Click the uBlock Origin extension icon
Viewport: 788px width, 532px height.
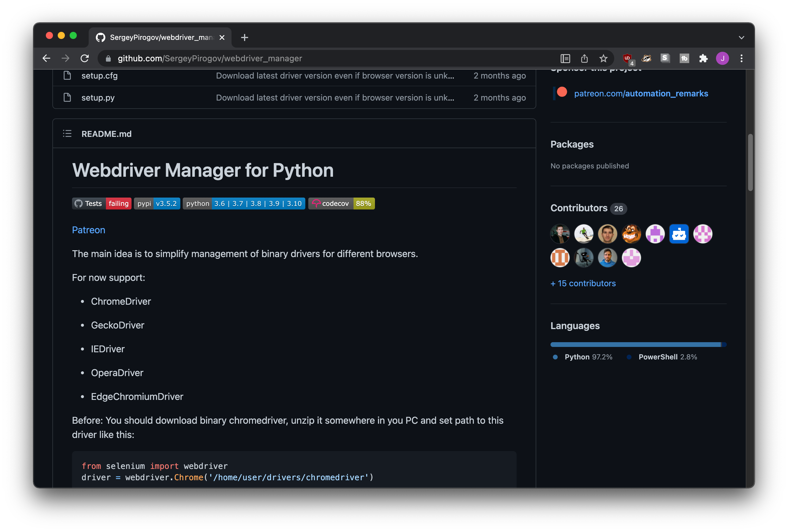(x=628, y=58)
